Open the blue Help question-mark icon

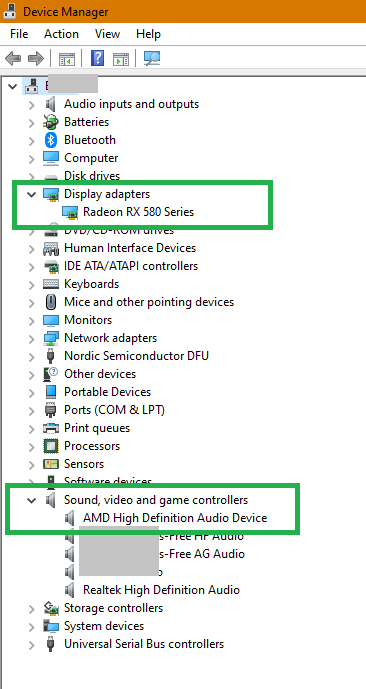tap(97, 58)
